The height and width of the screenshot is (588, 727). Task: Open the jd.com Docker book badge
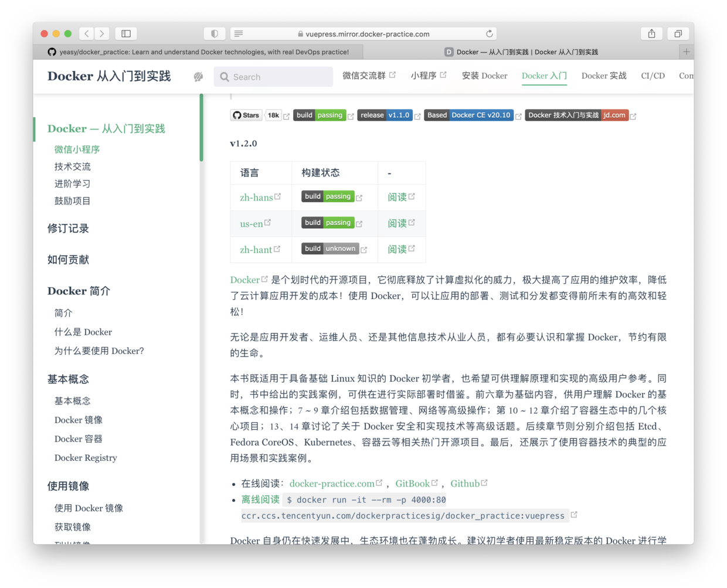(577, 115)
